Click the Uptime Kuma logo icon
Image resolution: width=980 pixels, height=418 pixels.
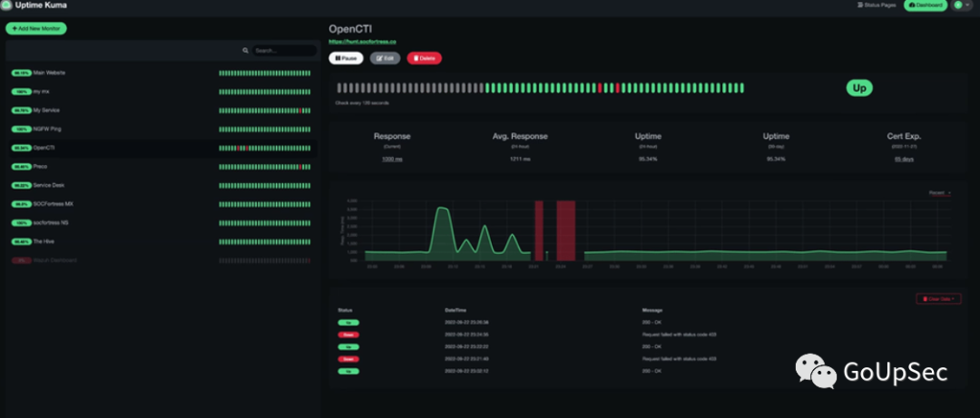pyautogui.click(x=7, y=5)
